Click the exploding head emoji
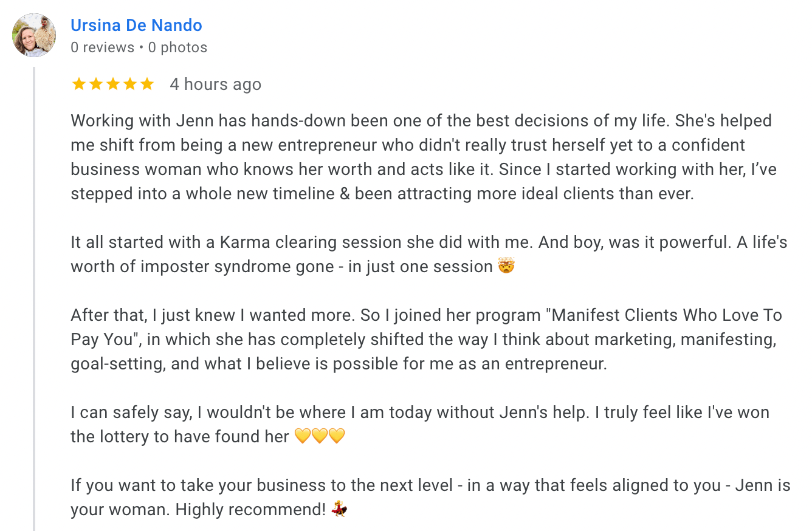Viewport: 812px width, 531px height. point(506,266)
